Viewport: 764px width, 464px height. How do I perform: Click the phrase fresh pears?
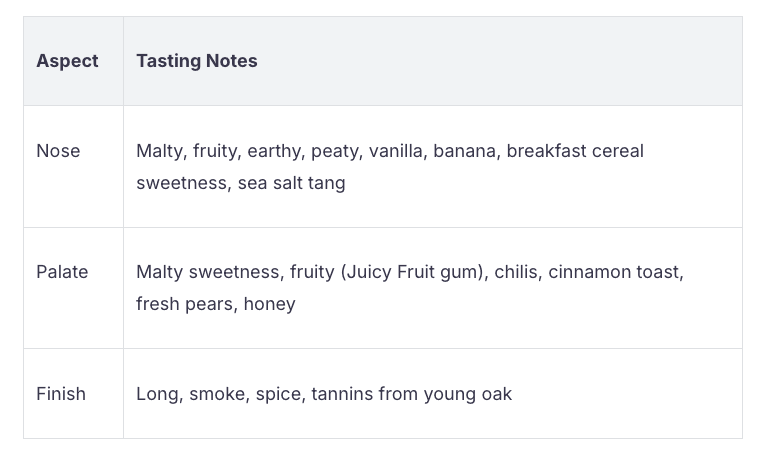[184, 304]
